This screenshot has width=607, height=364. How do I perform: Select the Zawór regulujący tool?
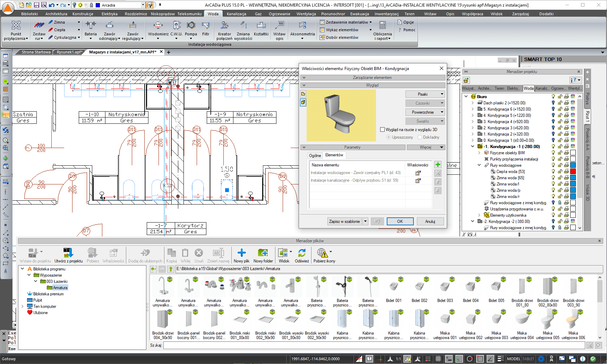point(132,31)
